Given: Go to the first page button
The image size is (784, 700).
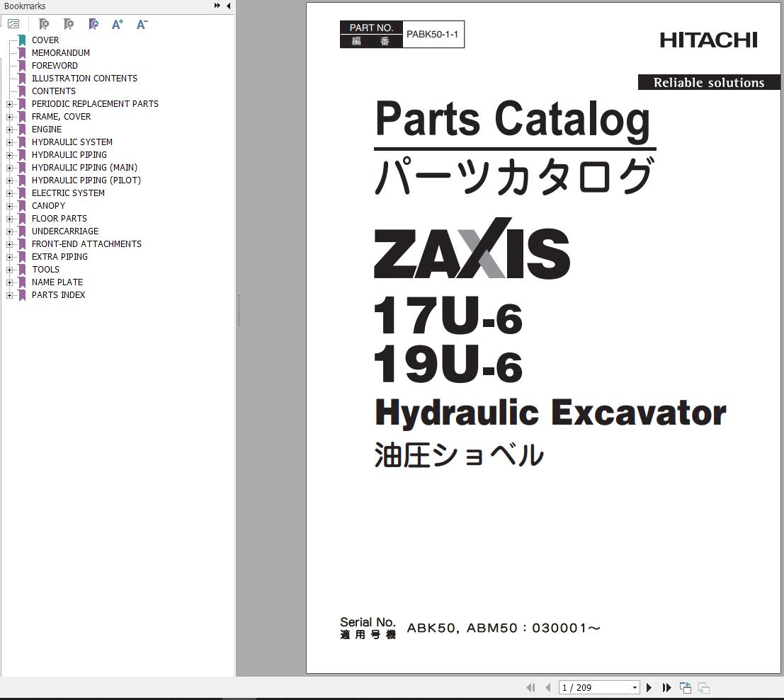Looking at the screenshot, I should coord(531,687).
